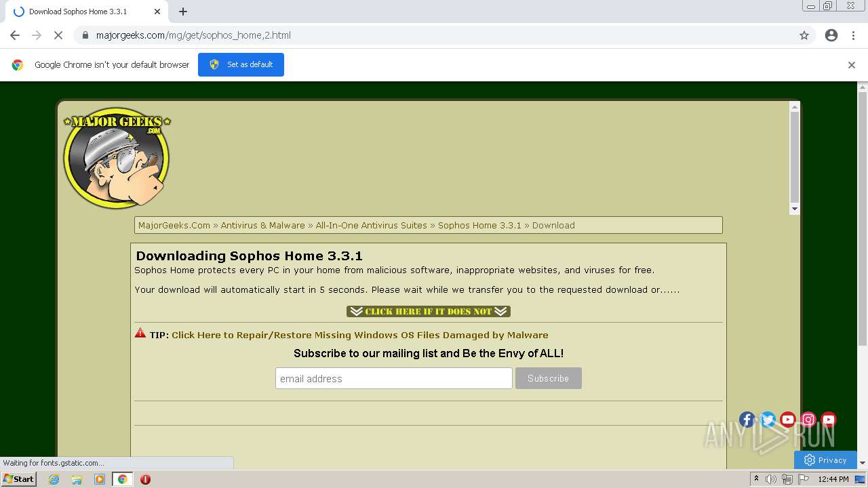The image size is (868, 488).
Task: Open File Explorer from taskbar
Action: click(x=77, y=479)
